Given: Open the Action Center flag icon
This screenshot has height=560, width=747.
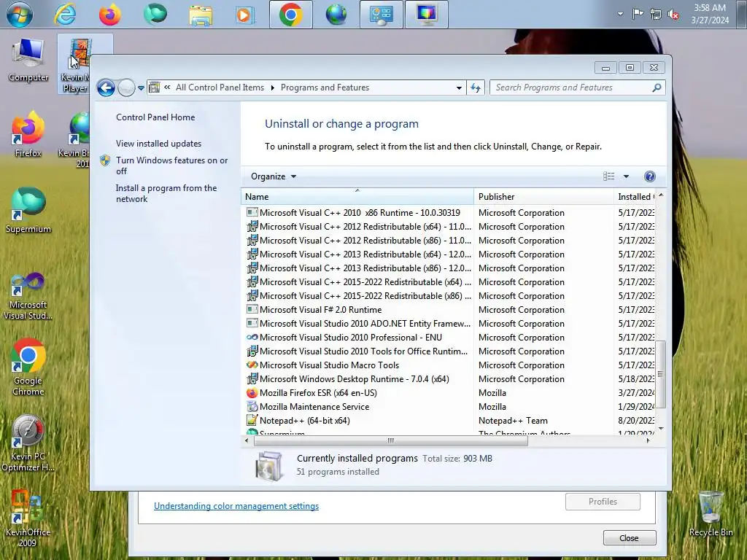Looking at the screenshot, I should [x=638, y=14].
